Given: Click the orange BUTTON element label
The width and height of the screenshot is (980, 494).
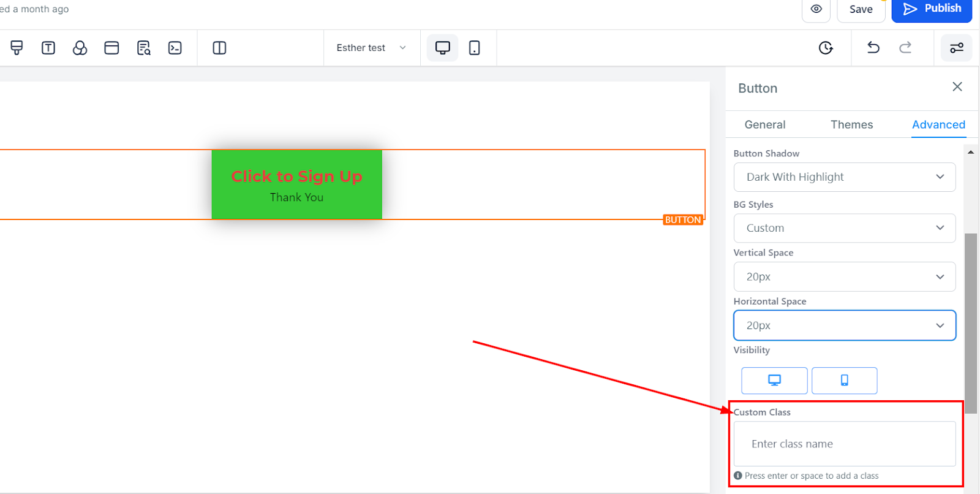Looking at the screenshot, I should 683,220.
